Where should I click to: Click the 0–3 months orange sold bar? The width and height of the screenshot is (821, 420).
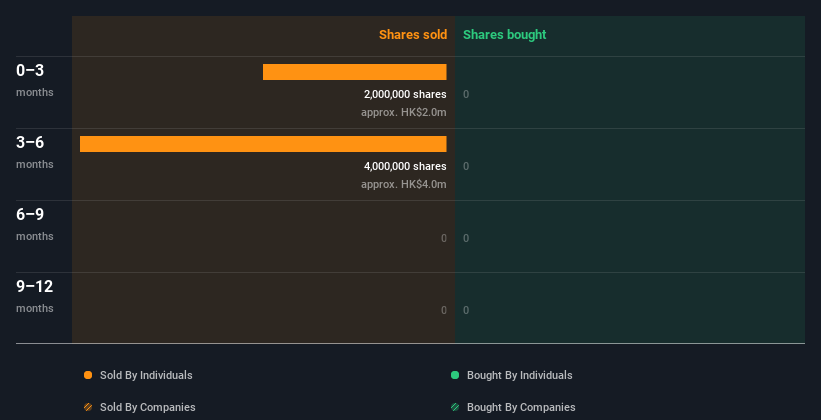354,72
